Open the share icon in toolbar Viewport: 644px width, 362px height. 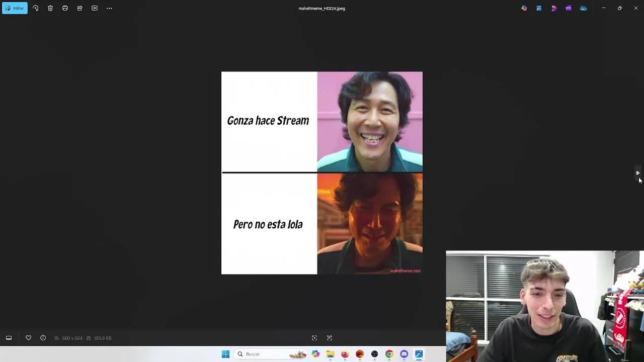coord(79,8)
